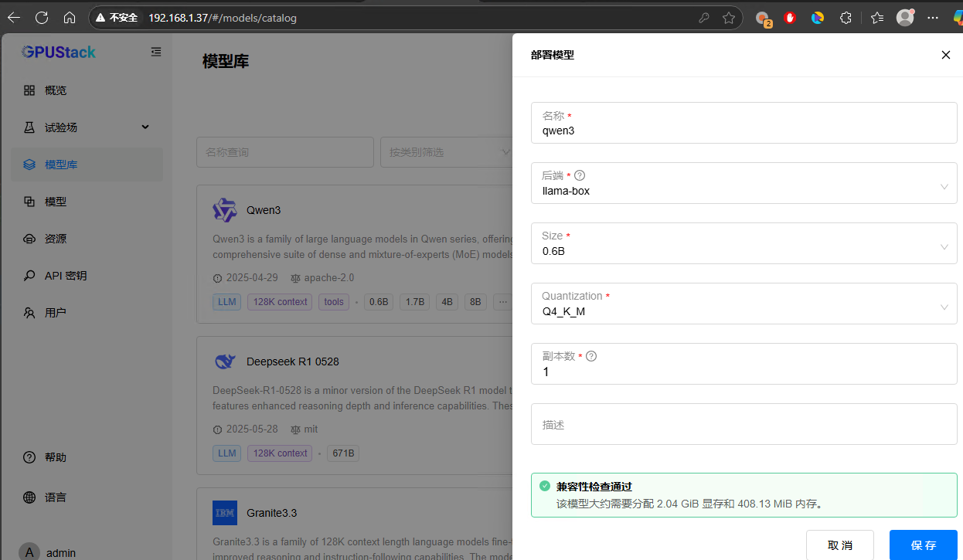Click the tools tag on Qwen3 card
963x560 pixels.
pyautogui.click(x=334, y=302)
